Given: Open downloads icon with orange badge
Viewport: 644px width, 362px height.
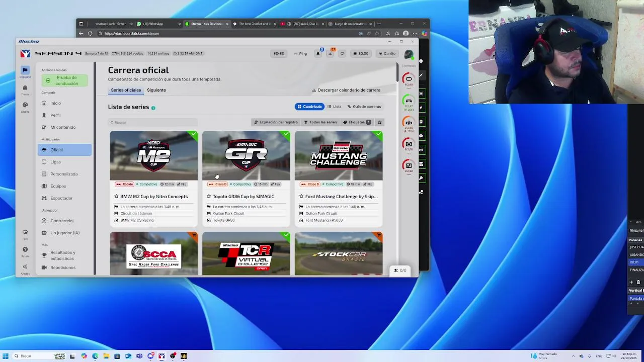Looking at the screenshot, I should click(x=331, y=53).
